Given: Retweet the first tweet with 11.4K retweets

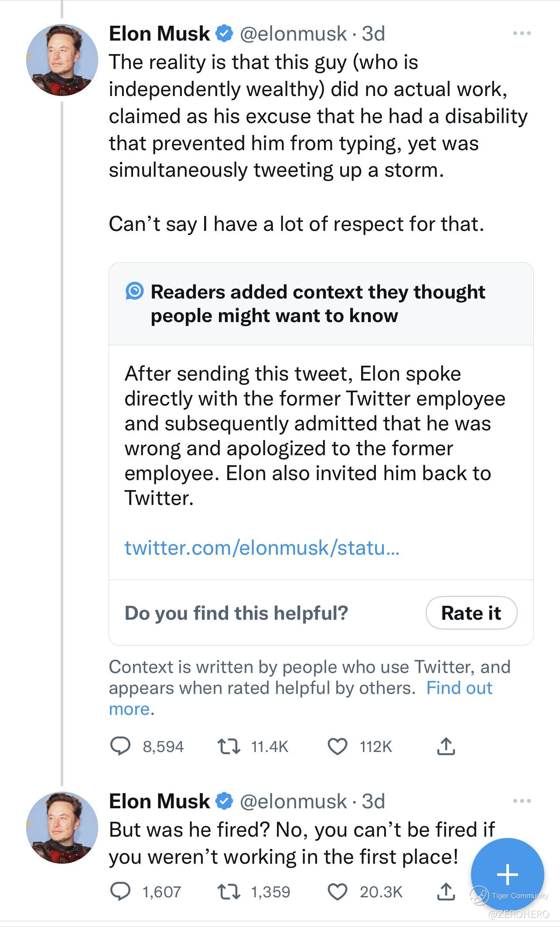Looking at the screenshot, I should (229, 746).
